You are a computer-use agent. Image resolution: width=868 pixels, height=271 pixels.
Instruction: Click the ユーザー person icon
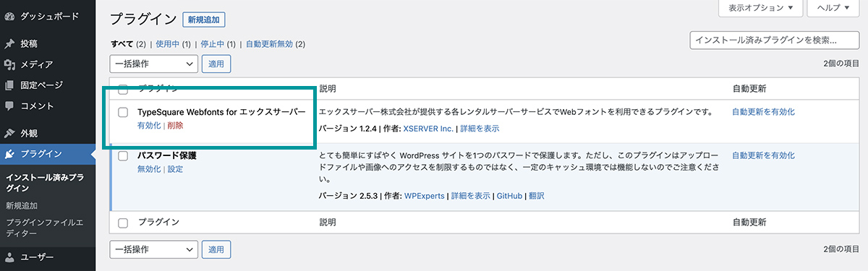pos(9,257)
